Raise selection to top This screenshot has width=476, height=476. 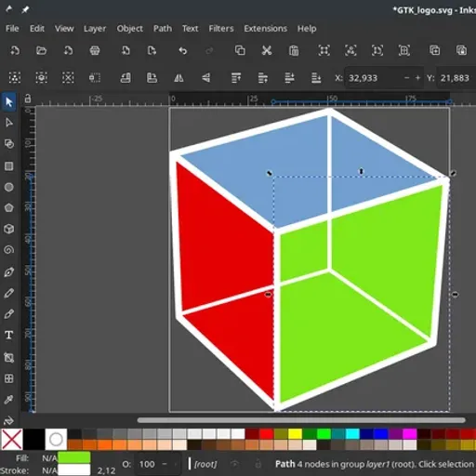236,77
